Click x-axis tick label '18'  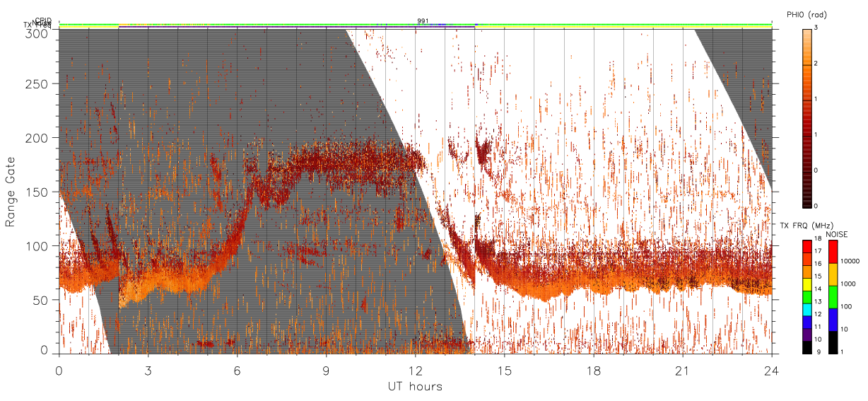point(593,371)
